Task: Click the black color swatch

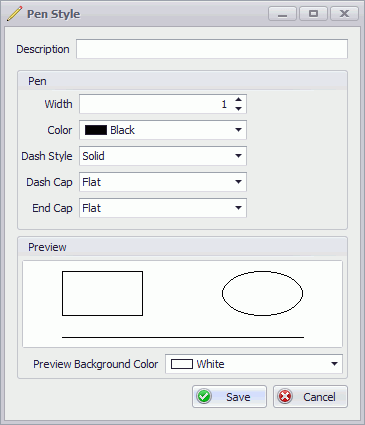Action: pos(96,130)
